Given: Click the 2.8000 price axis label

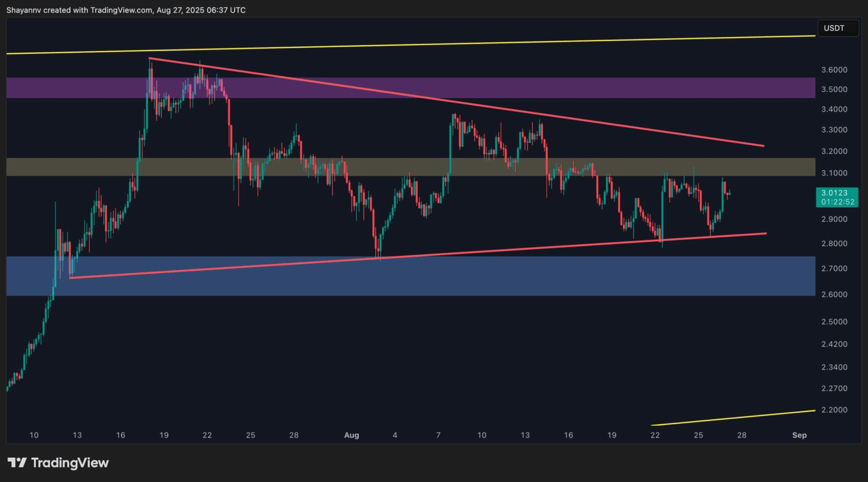Looking at the screenshot, I should [834, 243].
